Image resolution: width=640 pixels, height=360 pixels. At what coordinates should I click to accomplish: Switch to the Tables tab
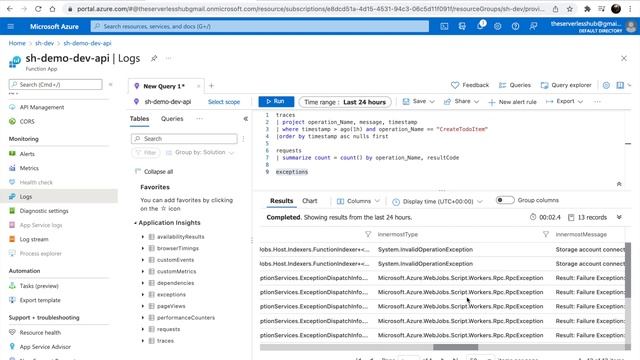click(x=139, y=119)
